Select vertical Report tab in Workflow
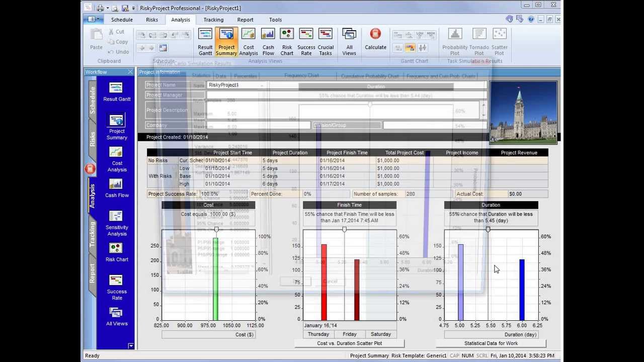The height and width of the screenshot is (362, 644). 92,274
